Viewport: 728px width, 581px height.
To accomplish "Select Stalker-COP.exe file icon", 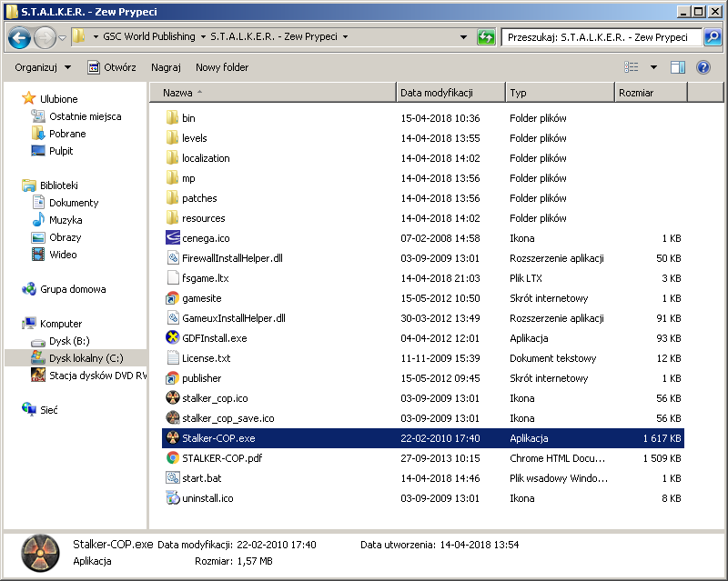I will tap(173, 437).
